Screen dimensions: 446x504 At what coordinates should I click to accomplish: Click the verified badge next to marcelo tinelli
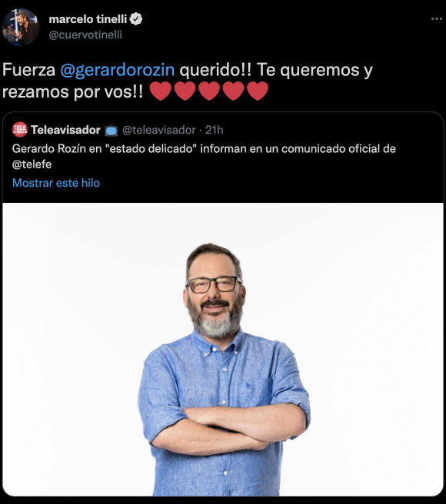[x=136, y=19]
